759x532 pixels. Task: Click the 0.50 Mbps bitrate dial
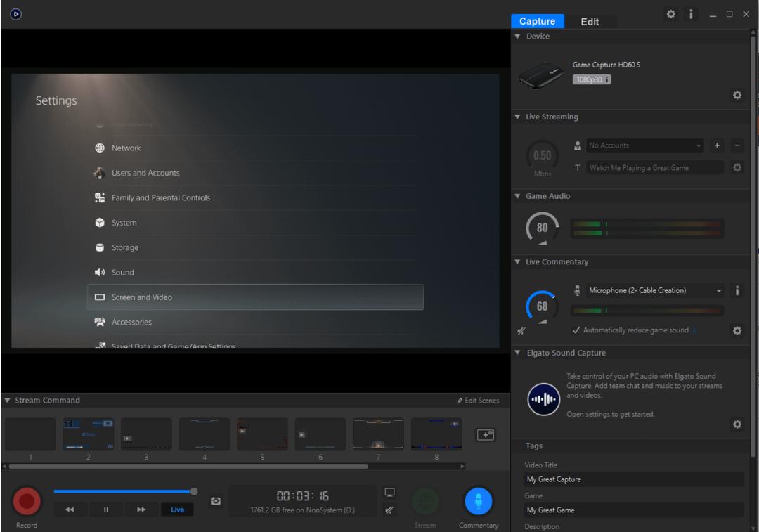point(542,155)
